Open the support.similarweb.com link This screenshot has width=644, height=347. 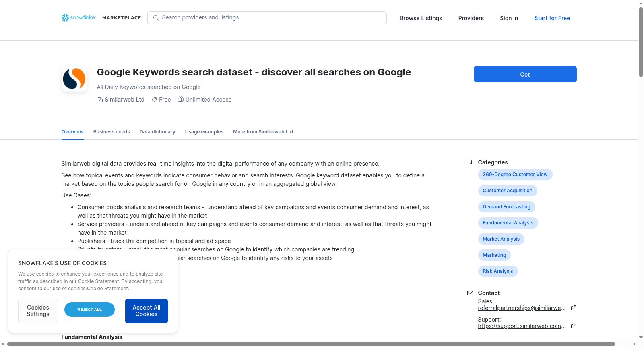click(522, 326)
